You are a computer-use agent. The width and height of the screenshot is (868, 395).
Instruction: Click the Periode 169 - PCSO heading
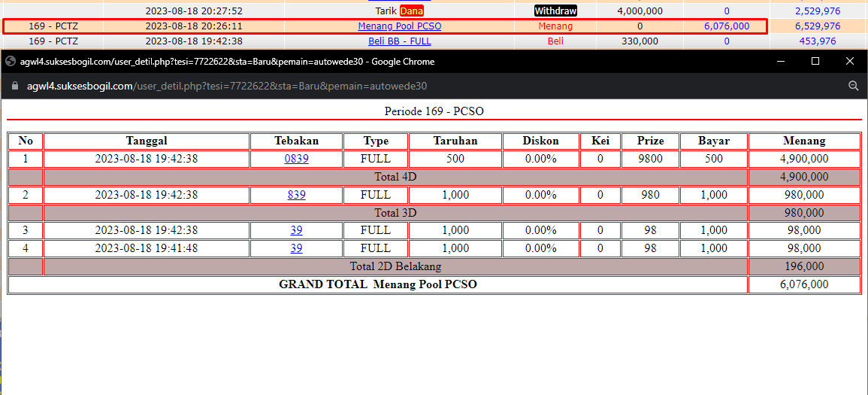[x=434, y=111]
